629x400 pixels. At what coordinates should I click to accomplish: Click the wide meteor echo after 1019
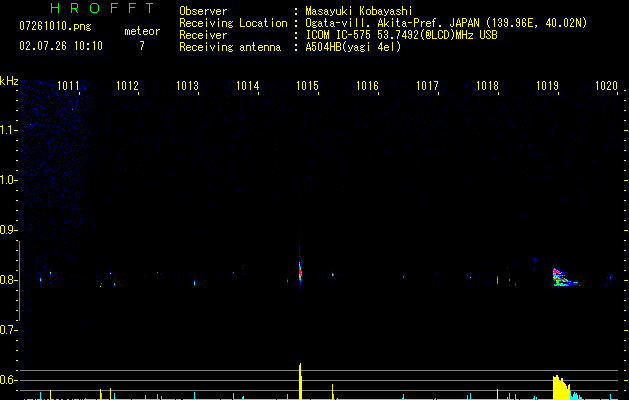click(x=565, y=277)
